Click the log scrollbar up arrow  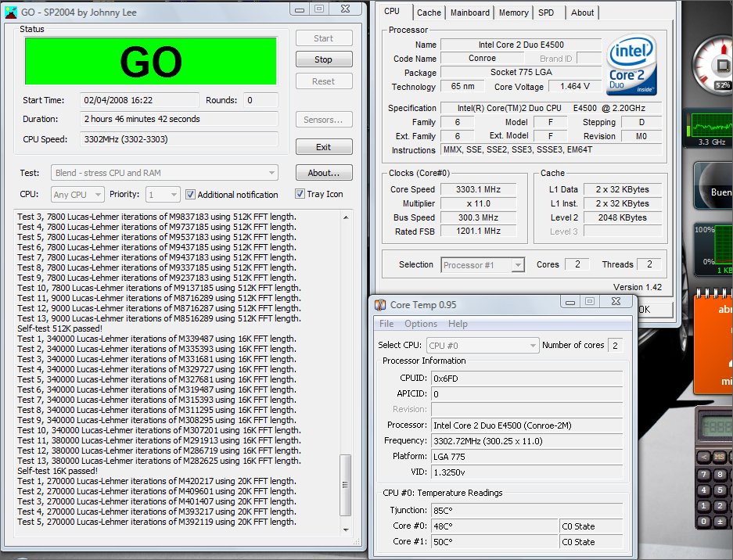tap(346, 217)
